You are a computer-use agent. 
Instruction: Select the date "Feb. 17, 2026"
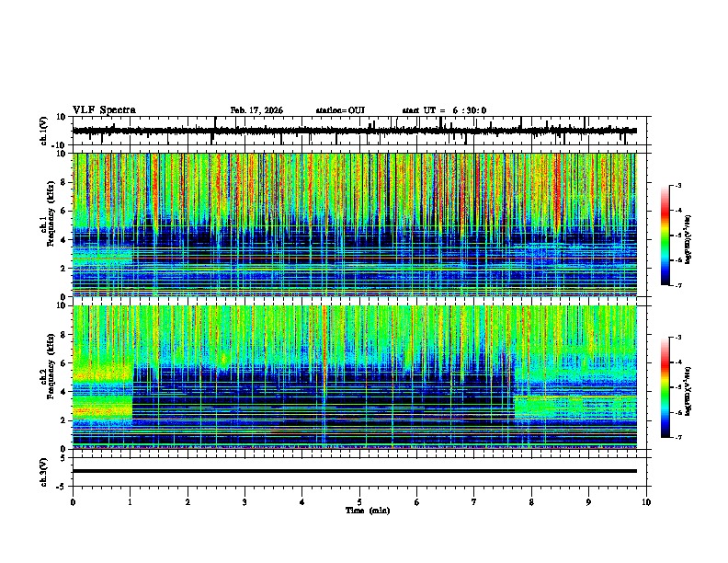point(256,110)
